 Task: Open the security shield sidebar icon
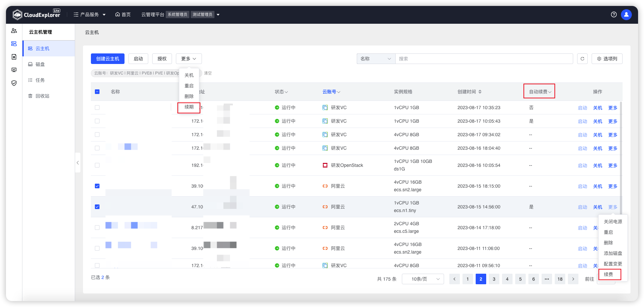click(x=14, y=83)
